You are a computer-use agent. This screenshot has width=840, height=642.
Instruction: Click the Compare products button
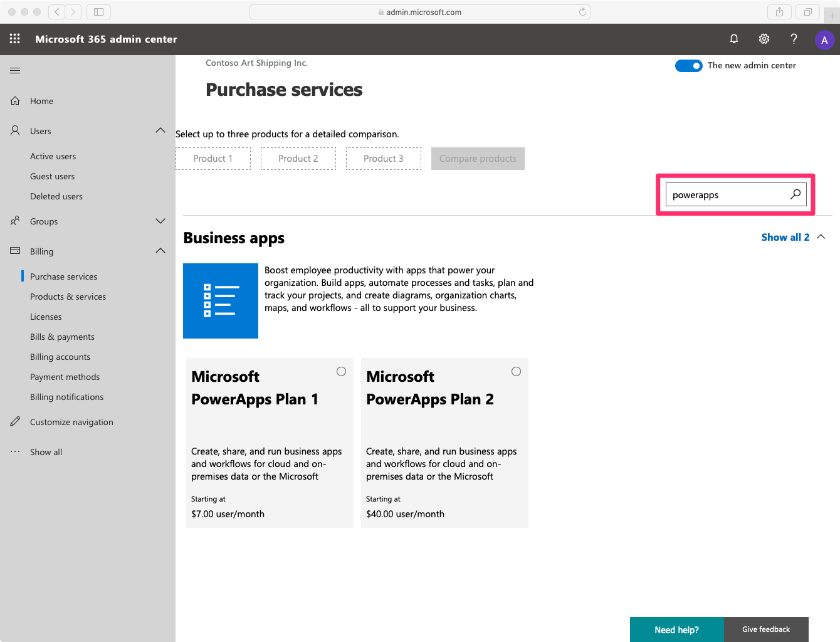click(x=478, y=159)
